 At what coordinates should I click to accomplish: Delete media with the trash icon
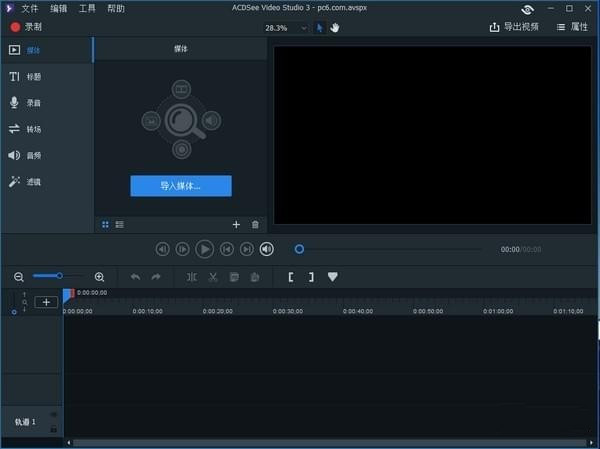255,225
